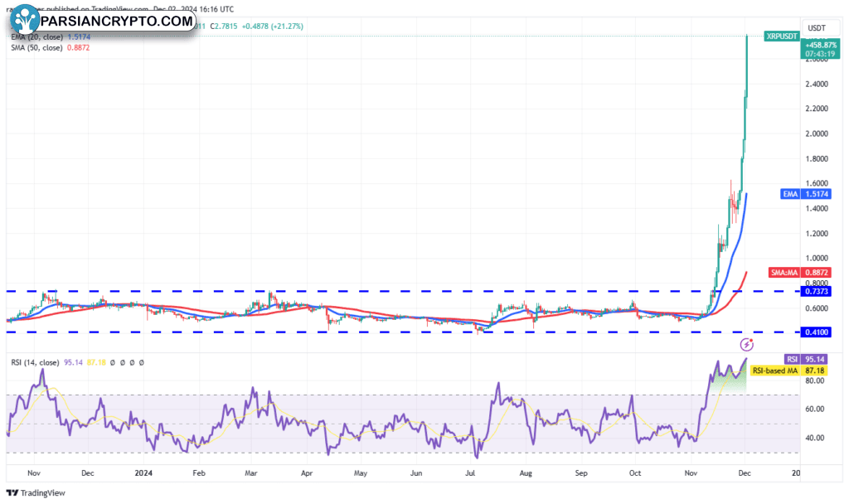Click the 2.0000 price axis label

point(817,133)
